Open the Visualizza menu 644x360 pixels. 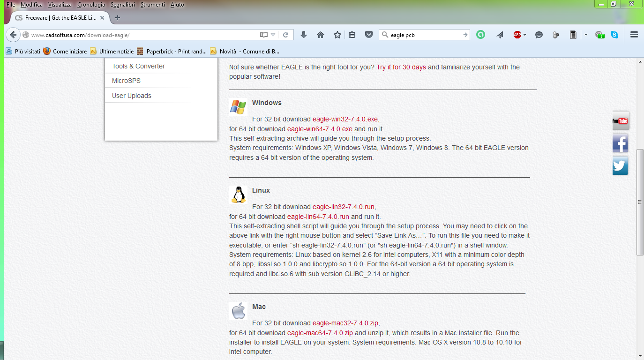point(60,5)
